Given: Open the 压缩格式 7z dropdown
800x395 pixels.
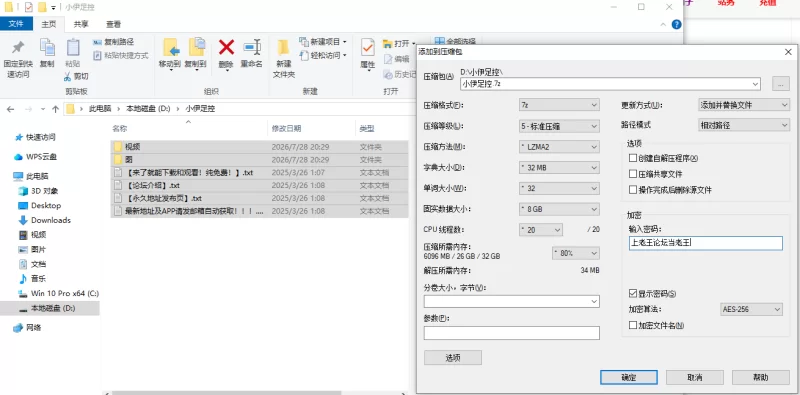Looking at the screenshot, I should coord(559,105).
